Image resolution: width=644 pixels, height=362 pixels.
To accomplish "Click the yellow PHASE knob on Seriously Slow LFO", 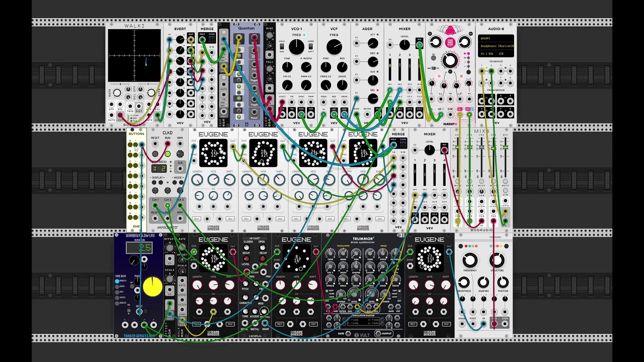I will click(152, 287).
